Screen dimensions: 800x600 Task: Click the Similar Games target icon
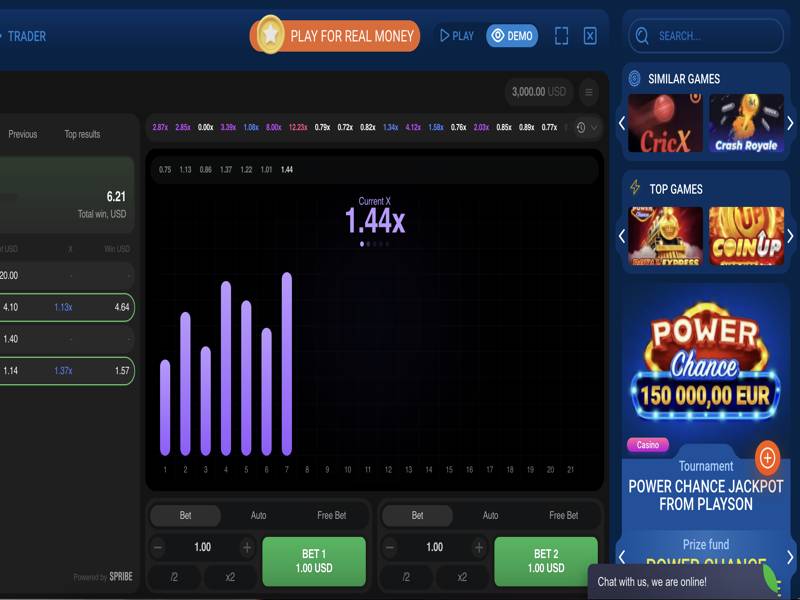coord(634,79)
